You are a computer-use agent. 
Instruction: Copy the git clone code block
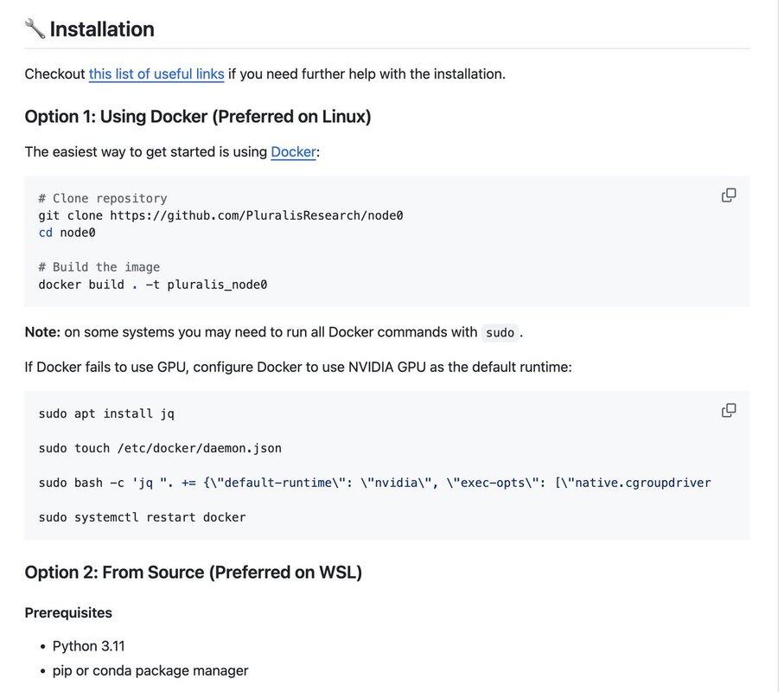(x=729, y=195)
